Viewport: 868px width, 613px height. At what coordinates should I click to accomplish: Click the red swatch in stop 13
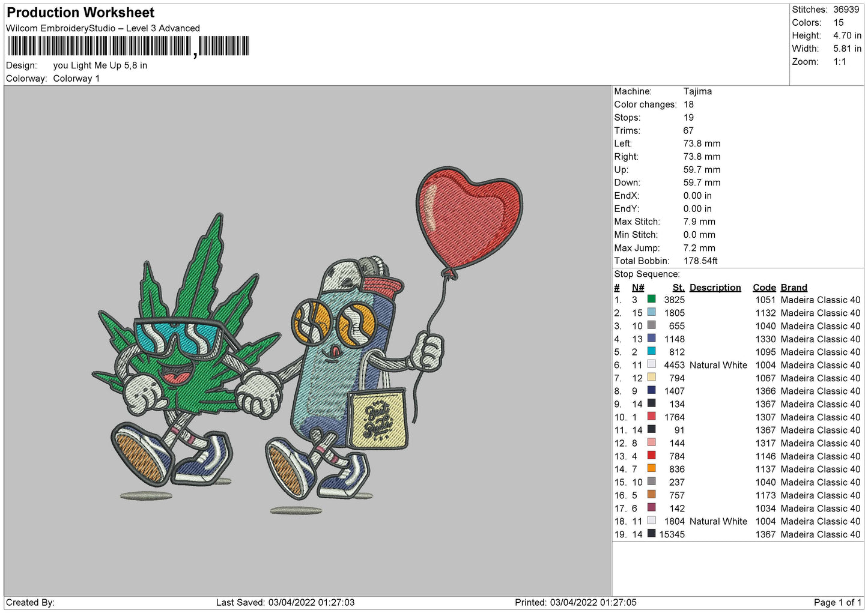(x=651, y=455)
